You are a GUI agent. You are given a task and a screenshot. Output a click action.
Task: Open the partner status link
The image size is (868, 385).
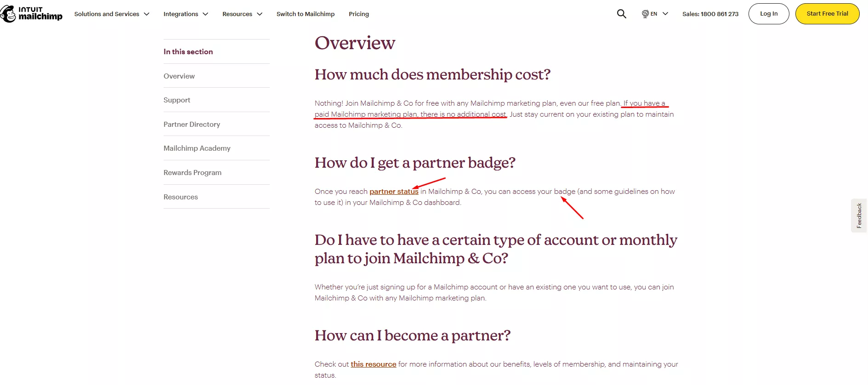click(x=393, y=191)
